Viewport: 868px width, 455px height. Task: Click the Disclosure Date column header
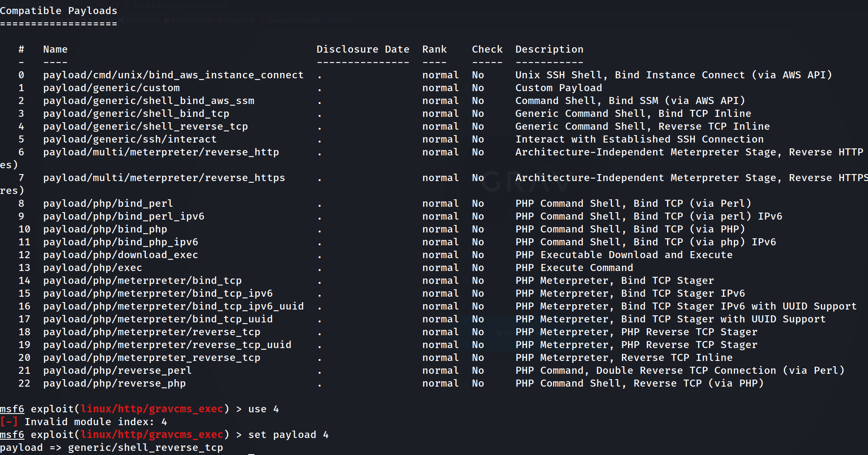[x=363, y=49]
